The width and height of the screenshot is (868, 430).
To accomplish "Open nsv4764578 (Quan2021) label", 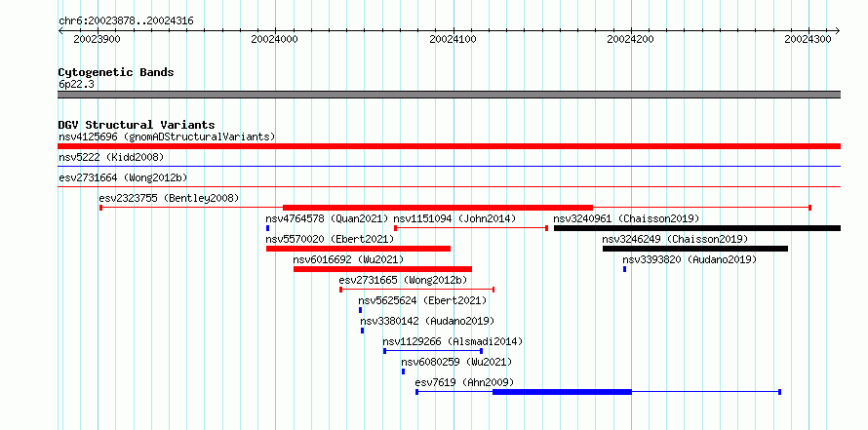I will click(327, 218).
